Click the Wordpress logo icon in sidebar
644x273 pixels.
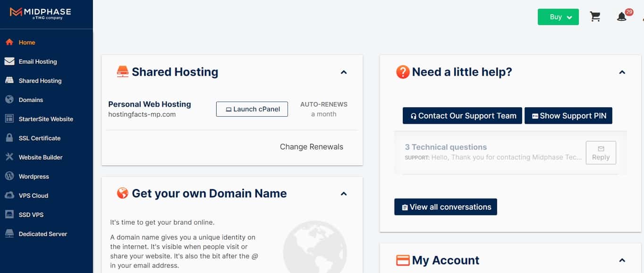pyautogui.click(x=9, y=176)
